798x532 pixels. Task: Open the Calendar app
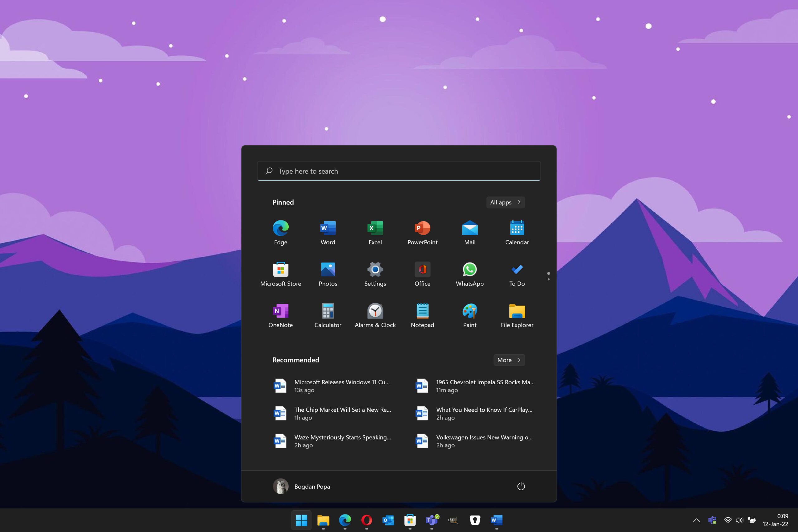point(517,232)
